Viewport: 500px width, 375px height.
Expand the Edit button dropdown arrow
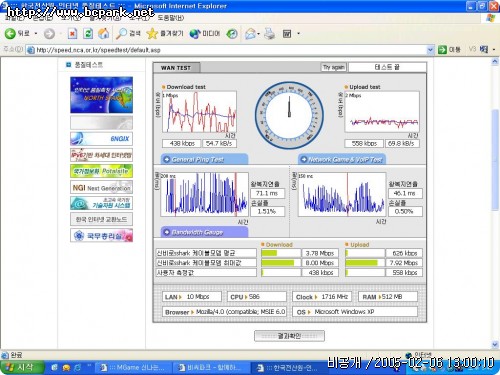pos(298,34)
